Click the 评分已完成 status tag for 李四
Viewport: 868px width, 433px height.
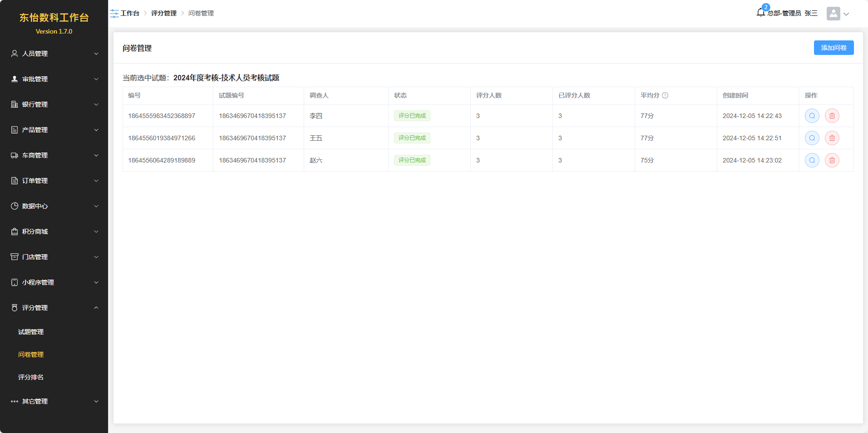tap(412, 116)
